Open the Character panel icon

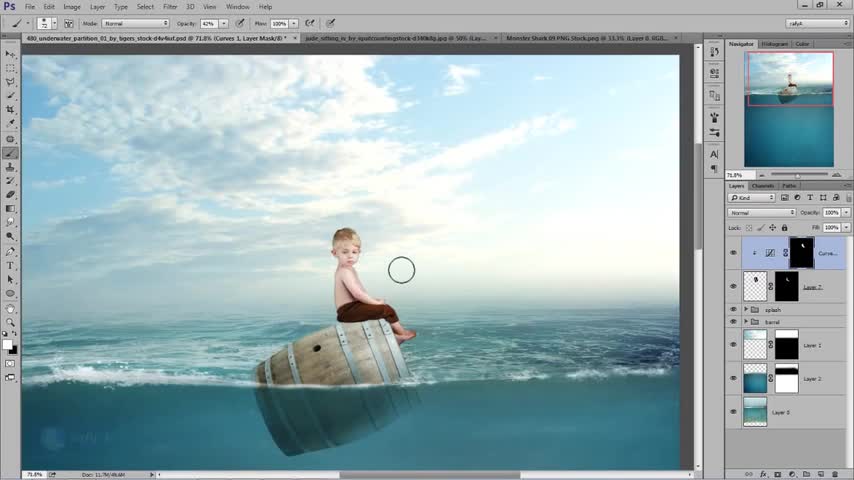tap(714, 154)
